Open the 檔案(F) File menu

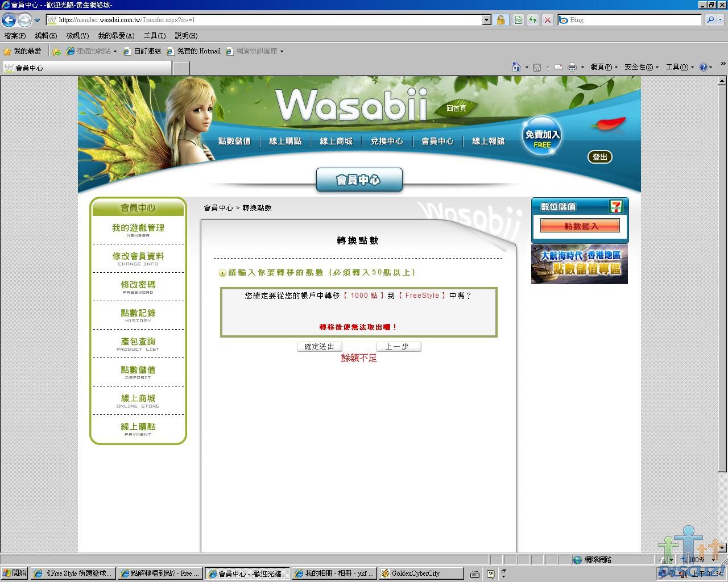point(15,36)
